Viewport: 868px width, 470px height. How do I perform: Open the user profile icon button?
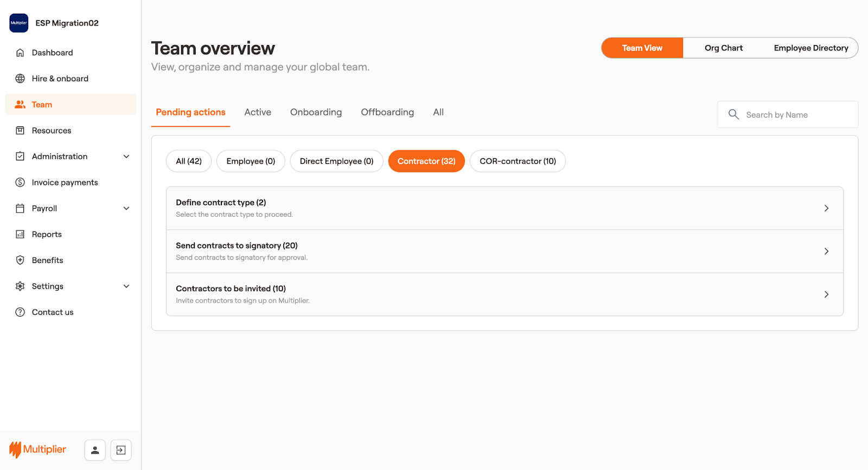pos(95,450)
